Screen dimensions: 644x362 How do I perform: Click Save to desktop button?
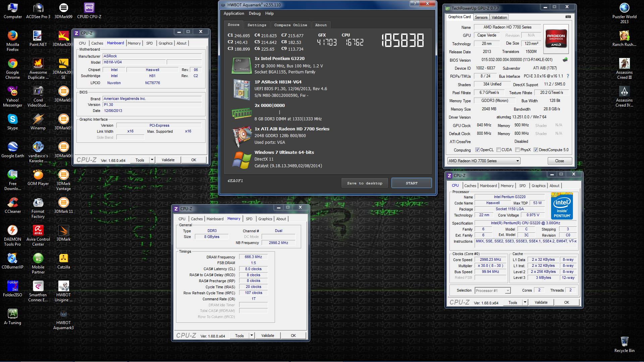click(365, 183)
